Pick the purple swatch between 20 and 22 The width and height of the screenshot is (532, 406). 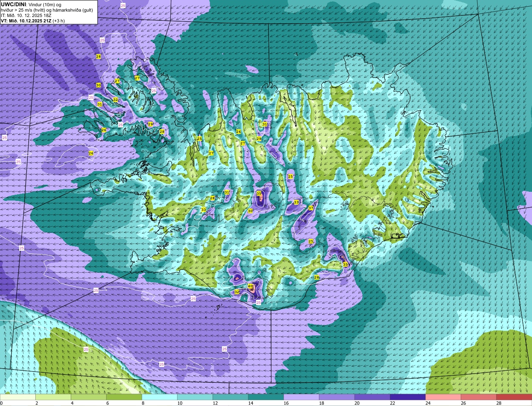point(372,397)
